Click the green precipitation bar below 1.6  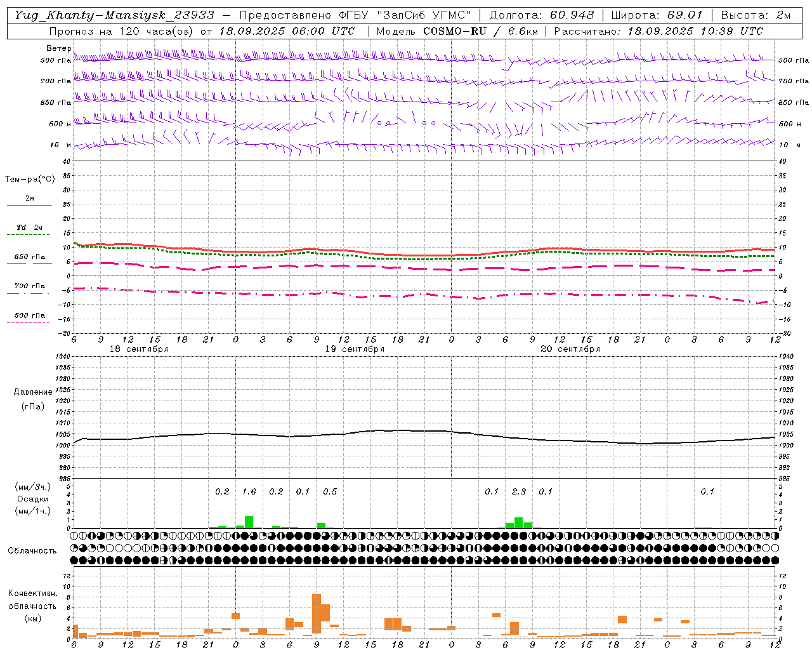[249, 522]
